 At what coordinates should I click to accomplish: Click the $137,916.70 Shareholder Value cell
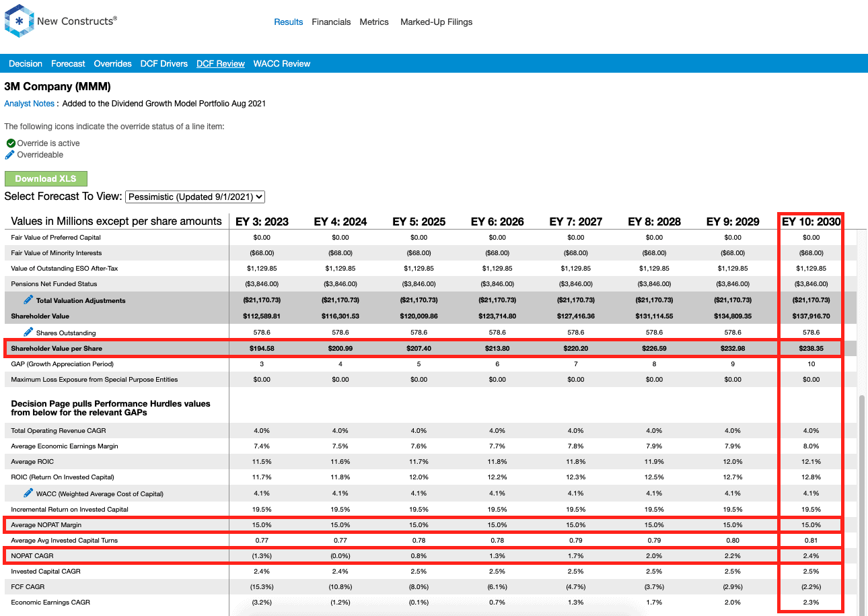(x=811, y=316)
